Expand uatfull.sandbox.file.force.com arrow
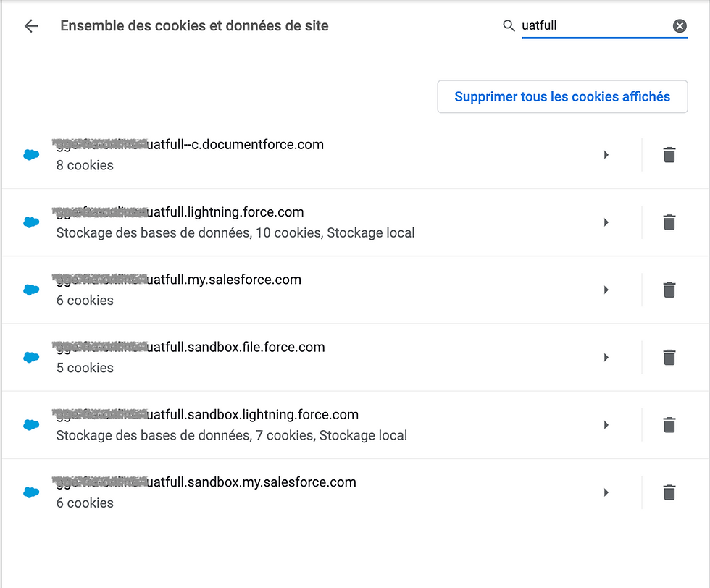The image size is (710, 588). [606, 357]
